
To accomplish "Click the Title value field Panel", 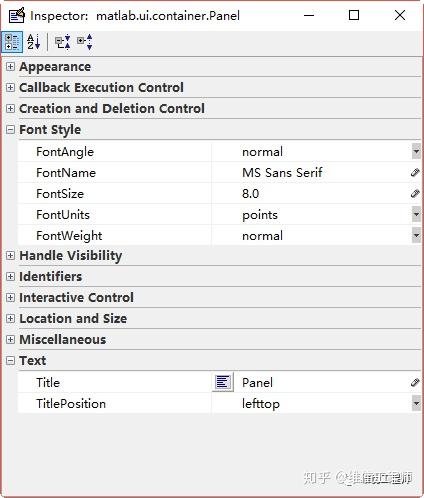I will [322, 382].
